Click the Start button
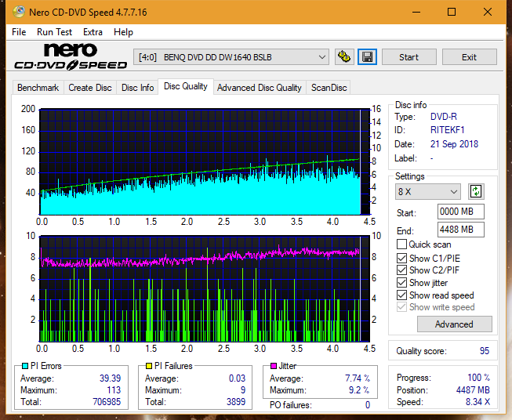Viewport: 512px width, 420px height. pos(409,57)
